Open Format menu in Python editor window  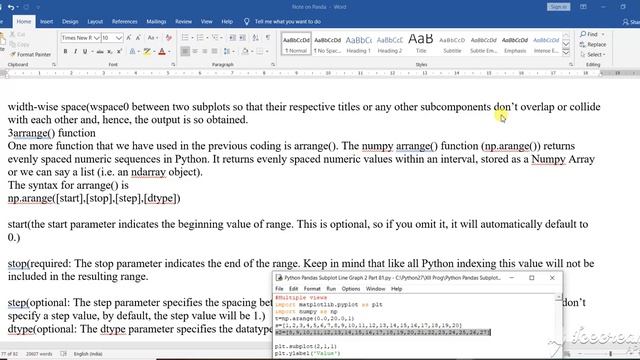pos(312,289)
